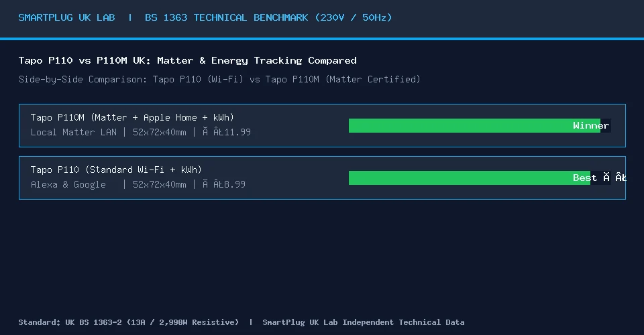The image size is (644, 335).
Task: Click the Winner badge label
Action: click(x=590, y=125)
